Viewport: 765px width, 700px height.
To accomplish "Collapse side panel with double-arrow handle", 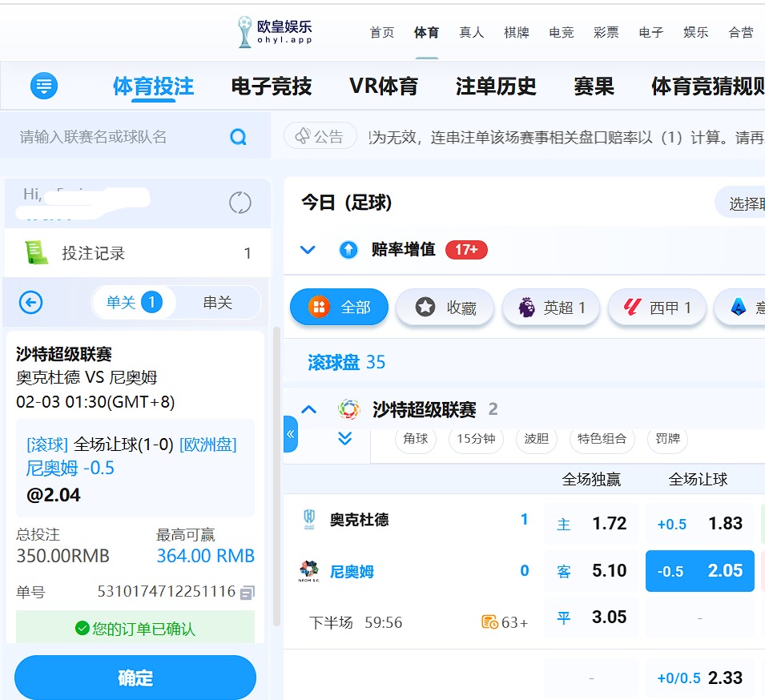I will point(290,434).
